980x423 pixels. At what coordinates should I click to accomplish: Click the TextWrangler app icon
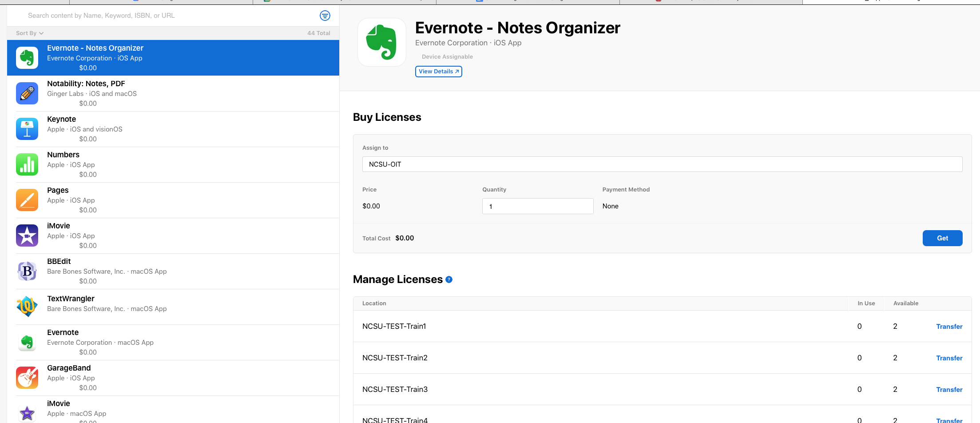coord(27,307)
